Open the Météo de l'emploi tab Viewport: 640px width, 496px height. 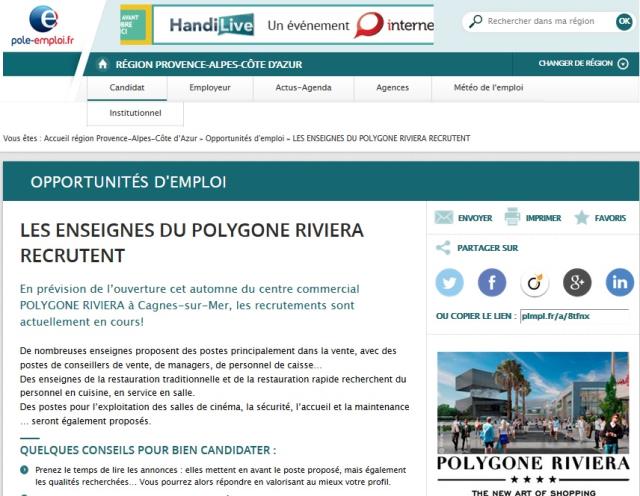click(x=488, y=88)
